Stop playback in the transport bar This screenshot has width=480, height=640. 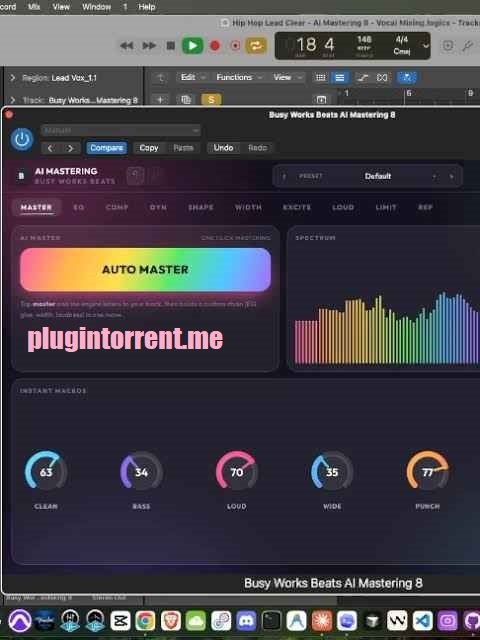171,46
